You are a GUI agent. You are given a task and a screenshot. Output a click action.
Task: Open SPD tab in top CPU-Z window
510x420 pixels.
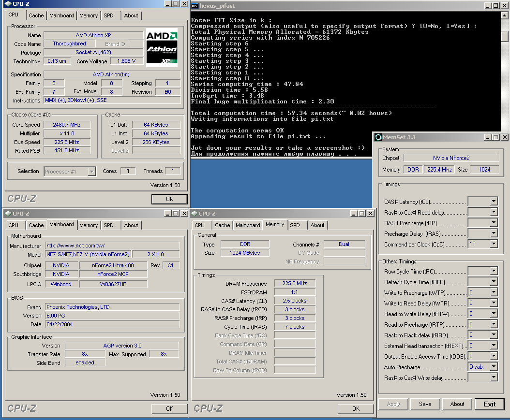pos(109,15)
